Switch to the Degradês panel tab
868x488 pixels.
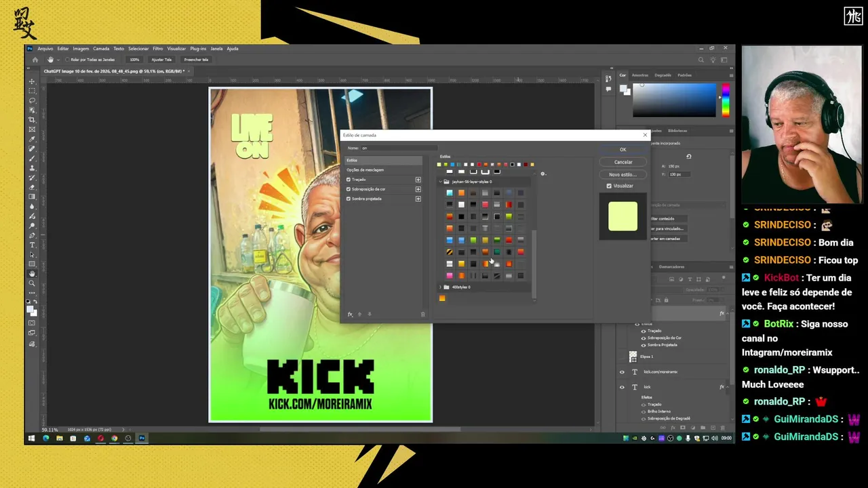point(663,75)
